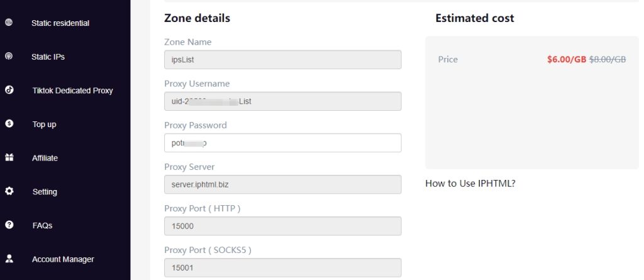Focus the Proxy Password input field

point(282,143)
